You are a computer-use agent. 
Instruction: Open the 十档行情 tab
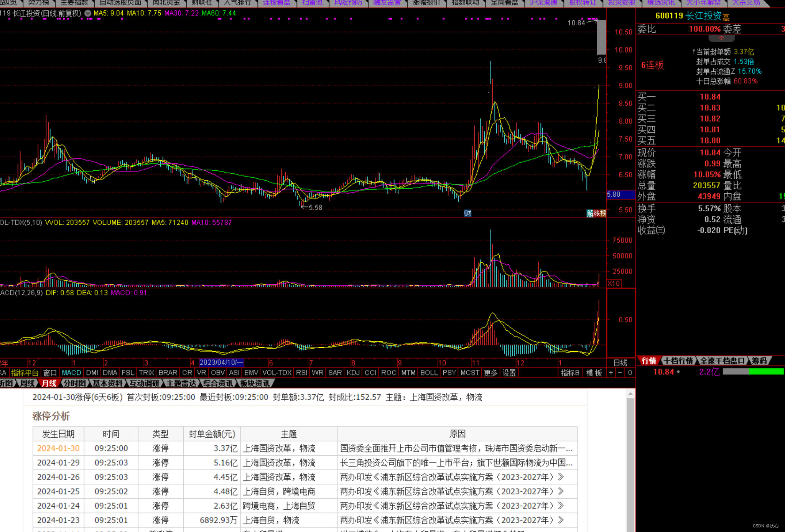pos(678,361)
